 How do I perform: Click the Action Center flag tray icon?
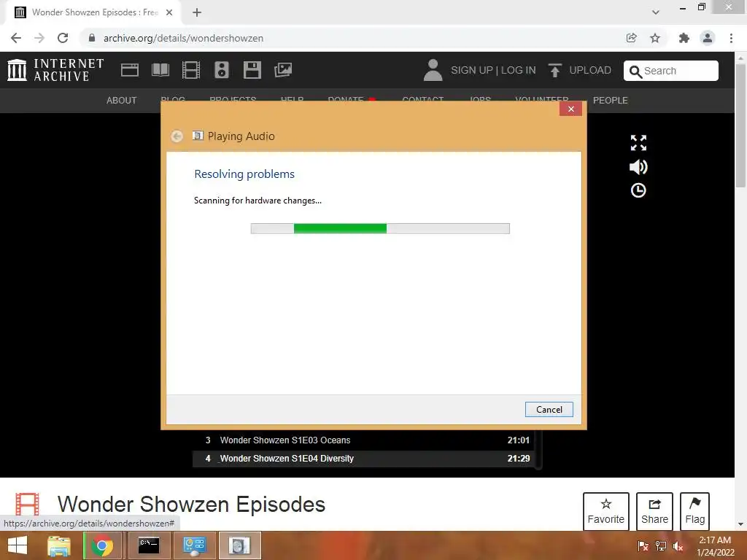(x=643, y=546)
